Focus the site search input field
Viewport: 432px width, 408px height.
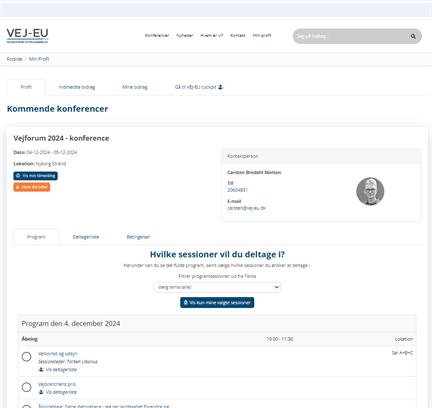tap(352, 36)
